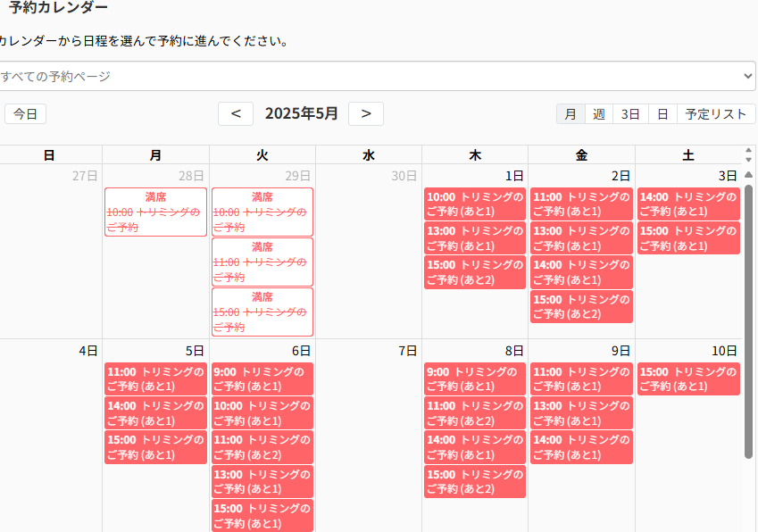Choose May 6th 9:00 trimming reservation
This screenshot has height=532, width=758.
pos(262,378)
